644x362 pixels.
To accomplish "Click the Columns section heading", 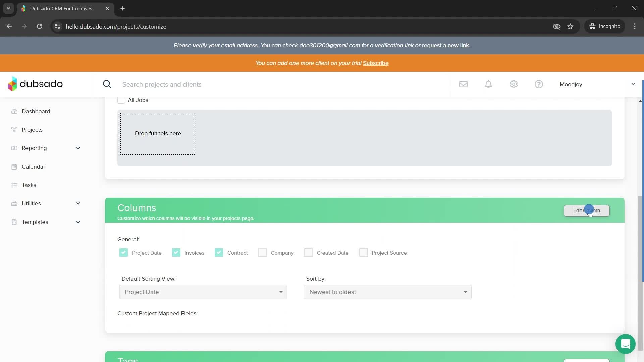I will [x=137, y=208].
